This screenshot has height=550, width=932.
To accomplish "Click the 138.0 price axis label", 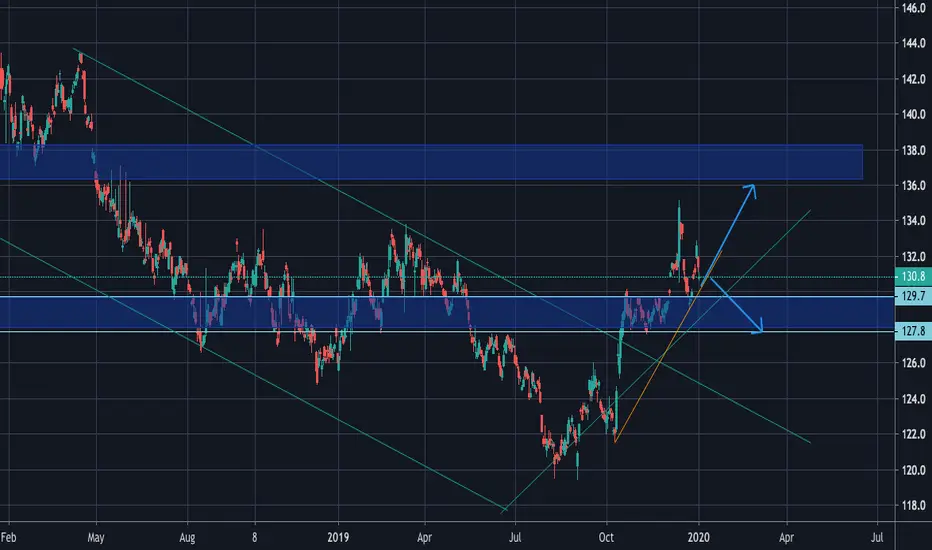I will (x=914, y=150).
